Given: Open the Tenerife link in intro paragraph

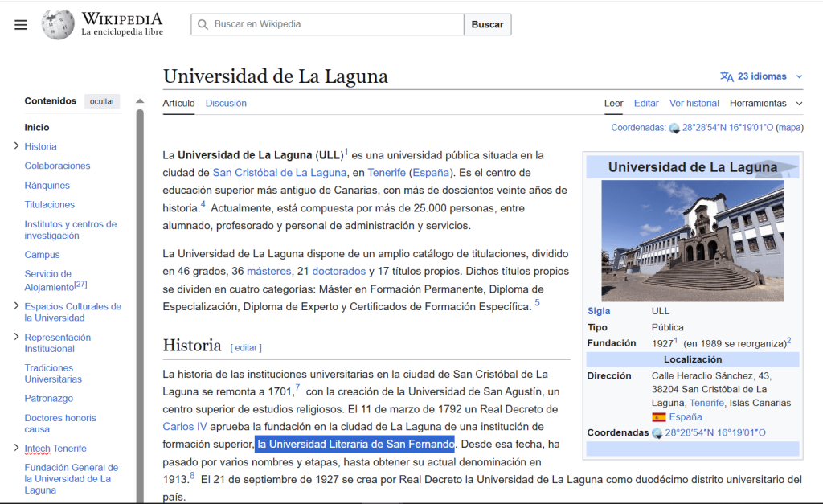Looking at the screenshot, I should click(x=387, y=173).
